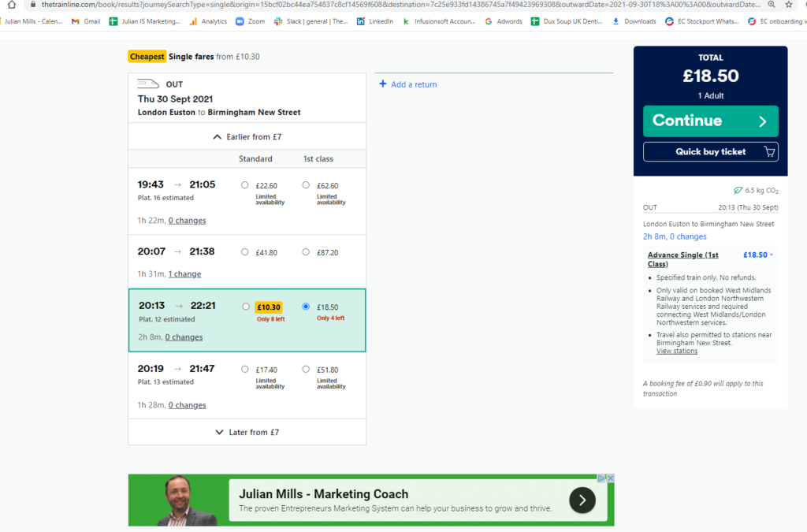807x532 pixels.
Task: Open the Adwords bookmark
Action: coord(504,21)
